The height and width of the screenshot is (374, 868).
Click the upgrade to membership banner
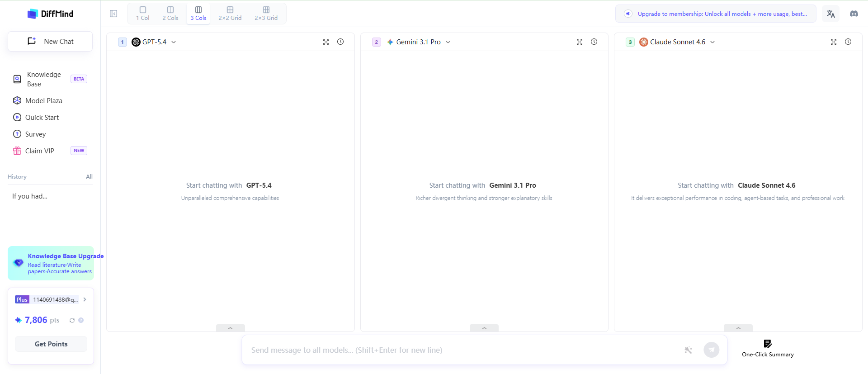[x=716, y=14]
